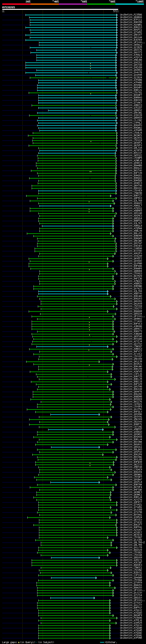Click label UniRef100_Q40373
Viewport: 146px width, 644px height.
coord(131,53)
